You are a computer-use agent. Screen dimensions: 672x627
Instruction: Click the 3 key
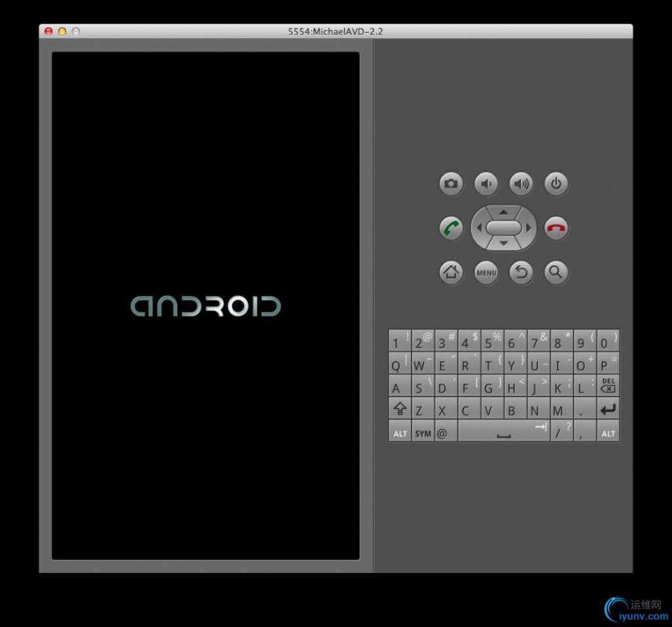446,341
